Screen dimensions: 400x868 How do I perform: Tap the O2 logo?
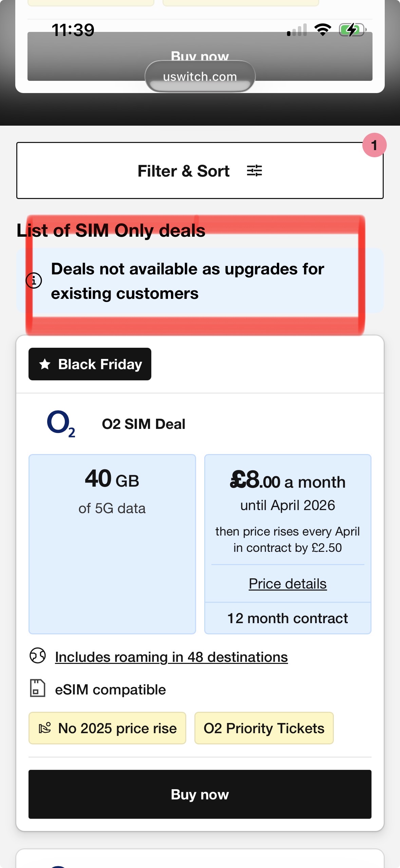pos(61,424)
